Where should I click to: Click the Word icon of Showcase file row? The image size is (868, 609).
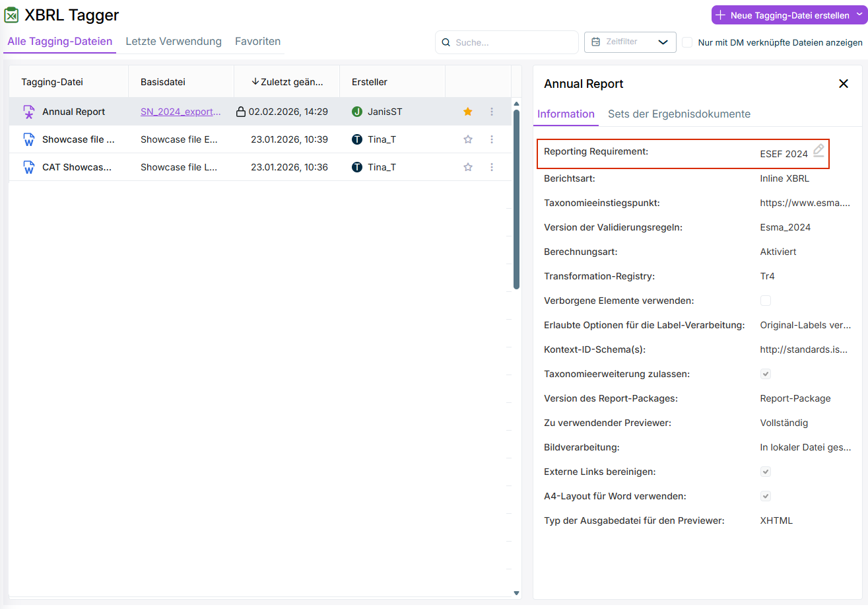28,139
